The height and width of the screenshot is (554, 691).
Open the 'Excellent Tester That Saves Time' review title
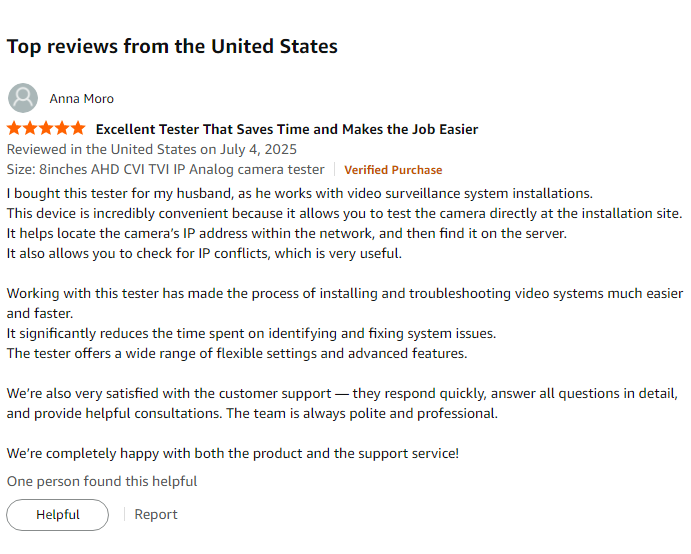click(287, 129)
